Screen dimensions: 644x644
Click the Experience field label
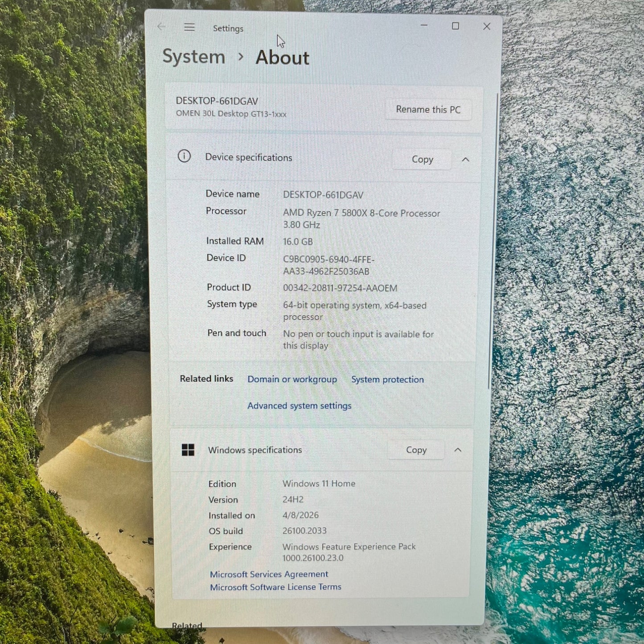coord(230,547)
